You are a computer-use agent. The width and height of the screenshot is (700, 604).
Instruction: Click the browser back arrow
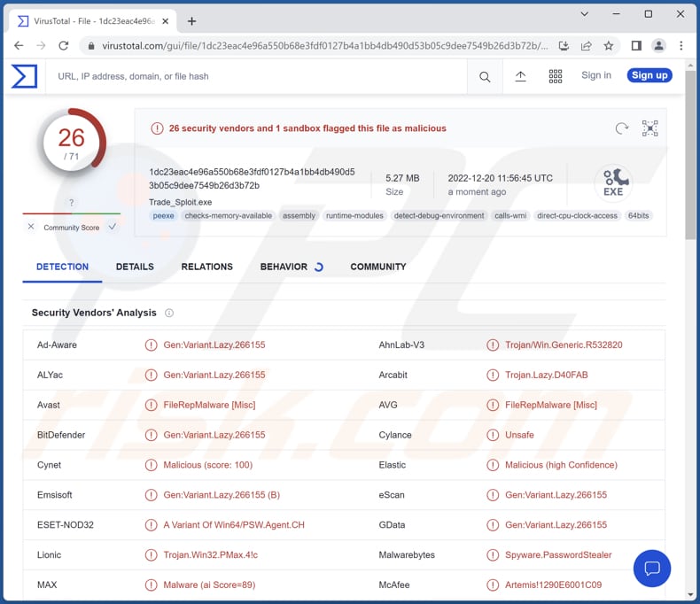[19, 45]
